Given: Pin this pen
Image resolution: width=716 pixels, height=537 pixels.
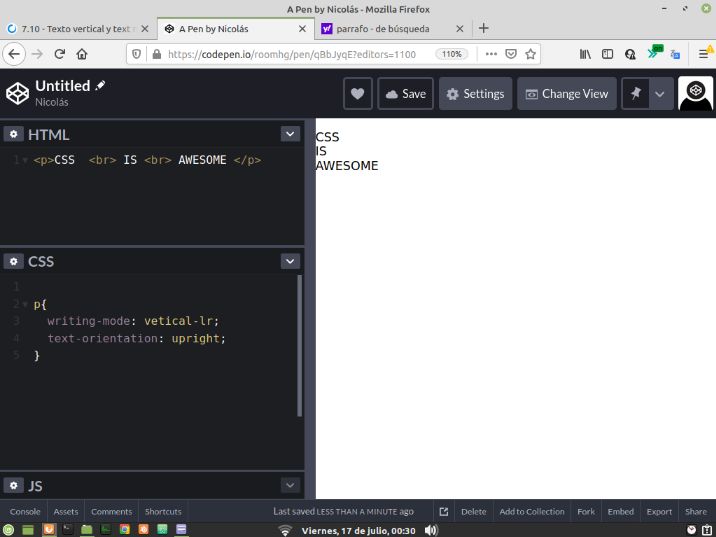Looking at the screenshot, I should tap(635, 94).
